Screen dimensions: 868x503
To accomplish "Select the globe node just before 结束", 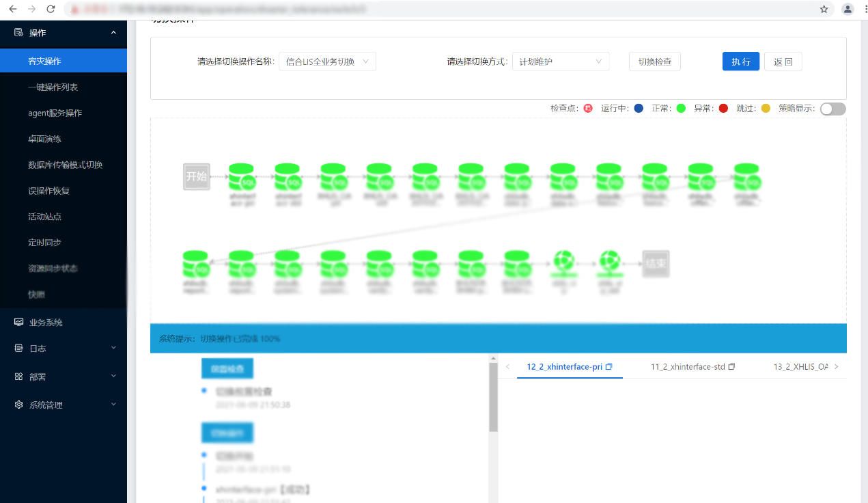I will [608, 262].
